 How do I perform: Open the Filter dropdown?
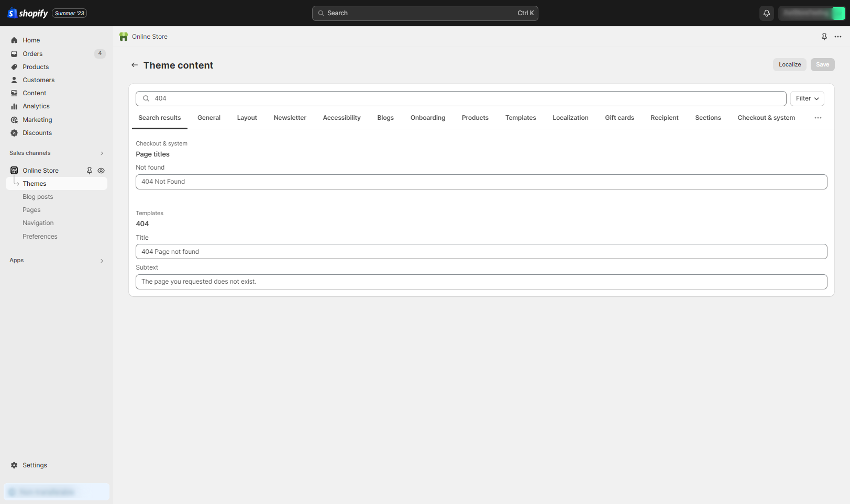click(x=807, y=98)
